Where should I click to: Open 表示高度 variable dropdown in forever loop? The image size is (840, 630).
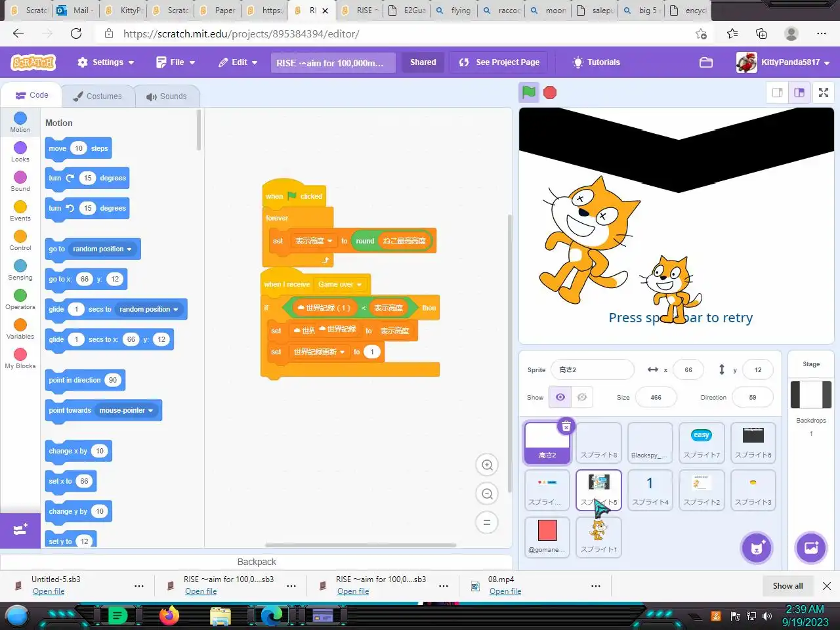pyautogui.click(x=314, y=241)
